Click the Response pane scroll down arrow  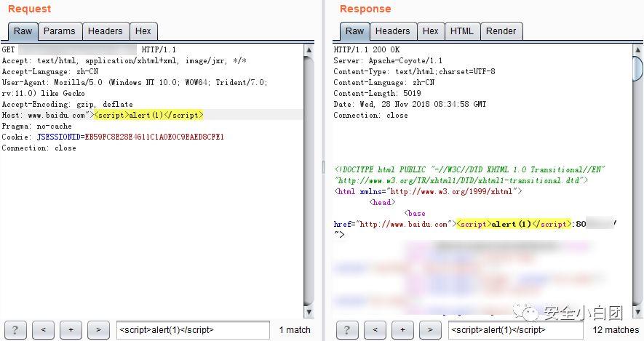(x=638, y=311)
